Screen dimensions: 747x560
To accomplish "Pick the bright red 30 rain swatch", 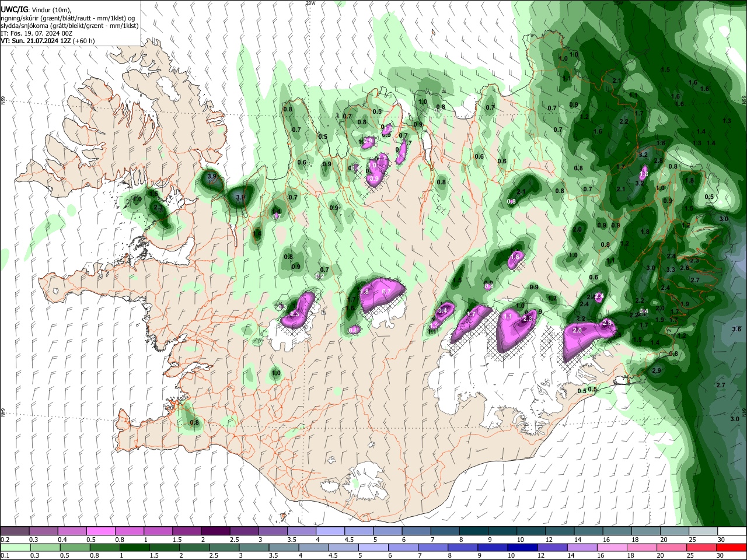I will pos(731,548).
